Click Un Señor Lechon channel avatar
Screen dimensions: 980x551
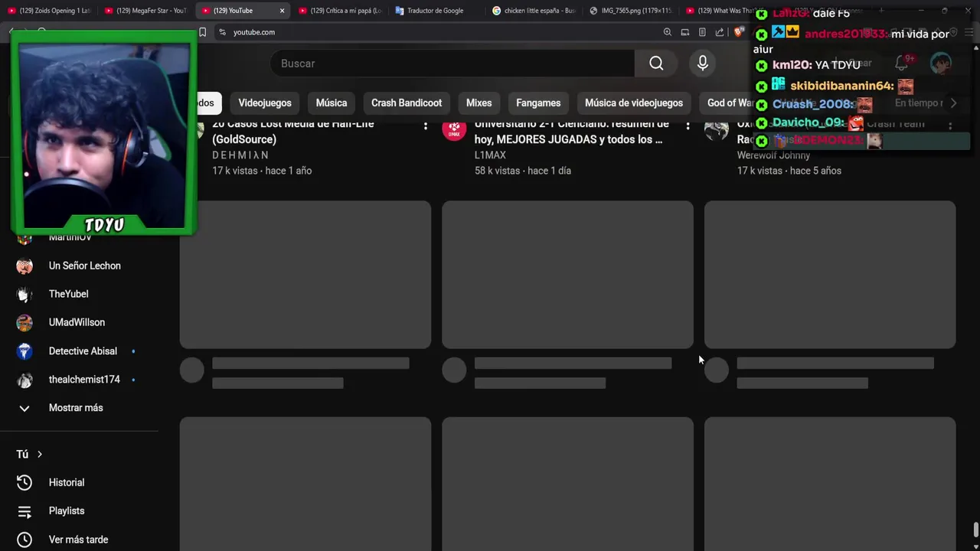tap(24, 266)
